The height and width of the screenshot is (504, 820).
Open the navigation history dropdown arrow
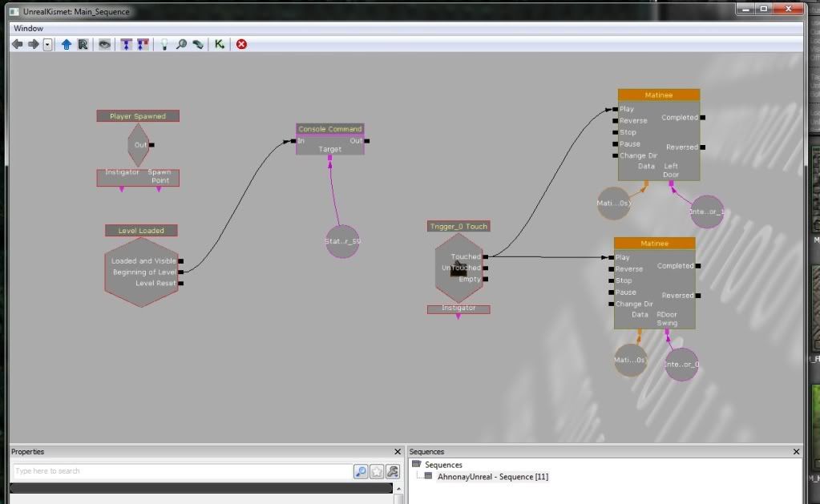(x=47, y=44)
